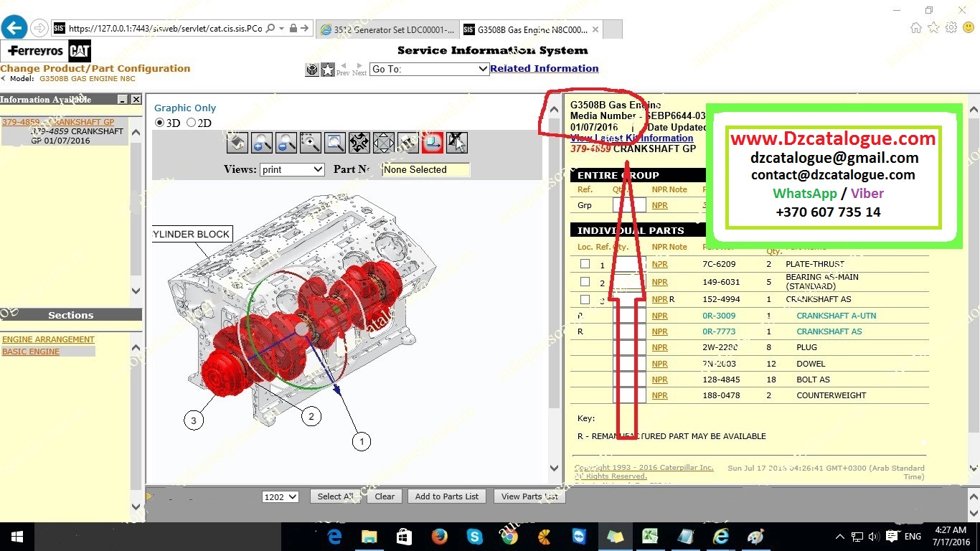Open G3508B GAS ENGINE N8C model link

pyautogui.click(x=88, y=79)
